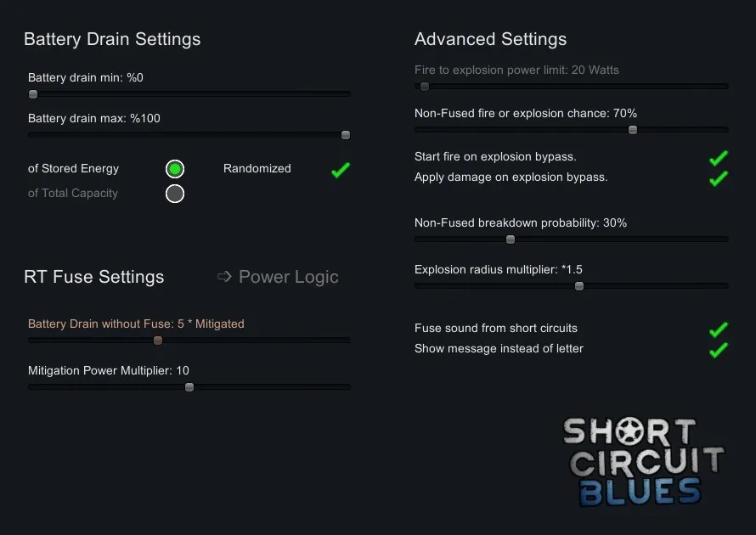The height and width of the screenshot is (535, 756).
Task: Toggle the Randomized checkmark
Action: (x=341, y=170)
